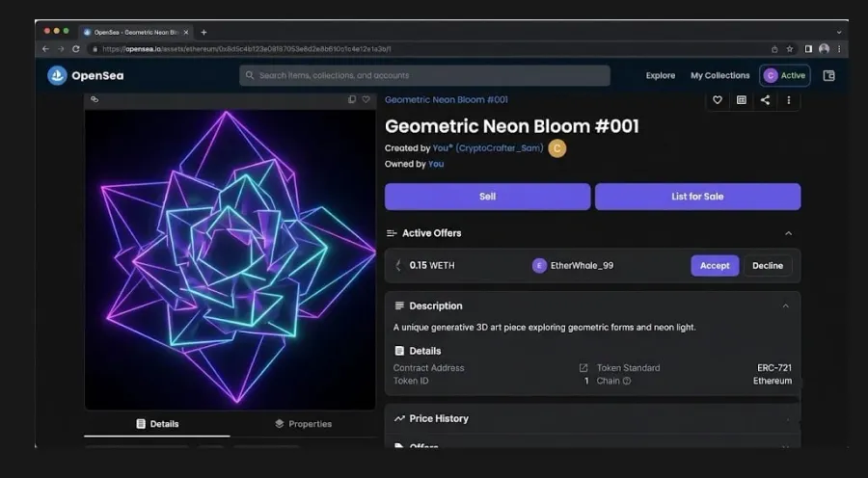Switch to the Details tab under artwork

coord(157,424)
